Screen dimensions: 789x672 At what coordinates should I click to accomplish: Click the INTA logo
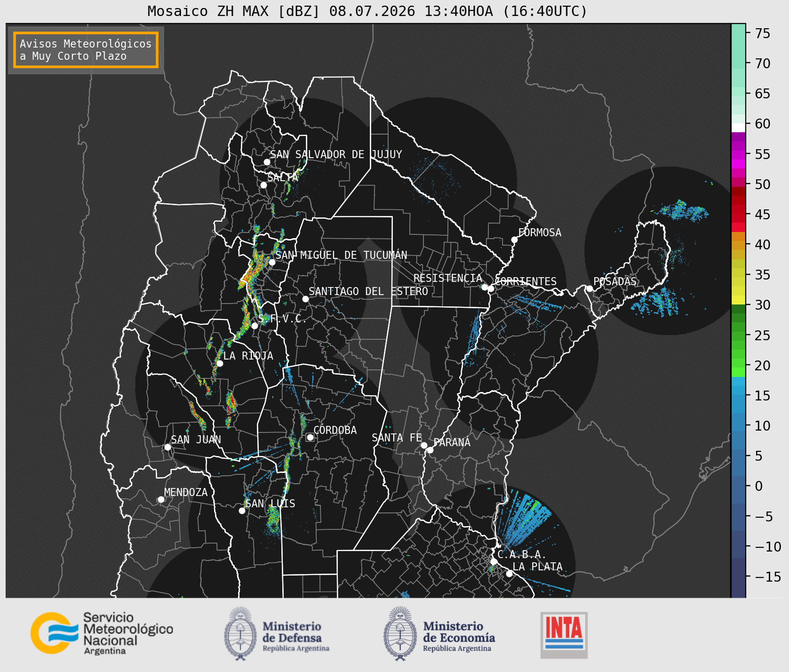click(564, 635)
